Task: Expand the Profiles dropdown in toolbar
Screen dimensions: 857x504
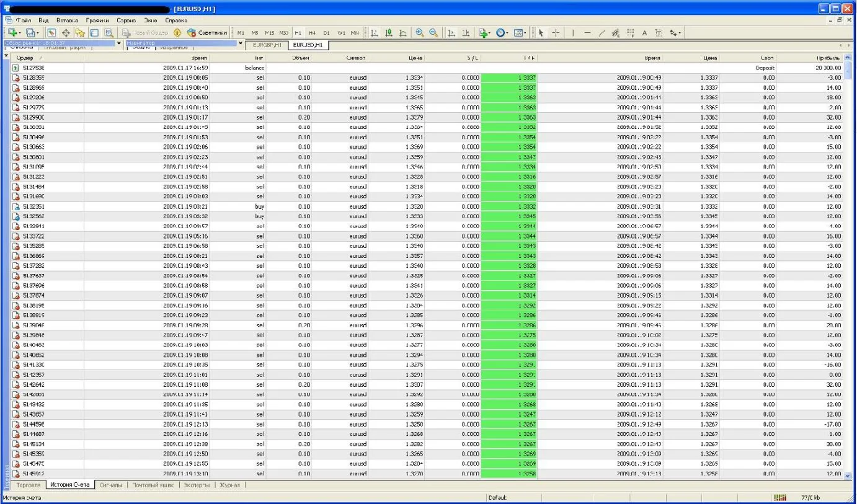Action: (x=38, y=33)
